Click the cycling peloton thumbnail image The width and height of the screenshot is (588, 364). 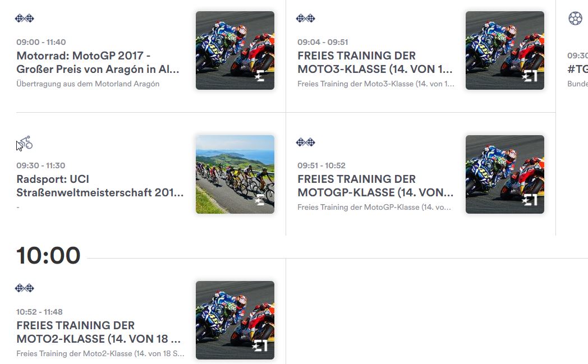point(235,174)
